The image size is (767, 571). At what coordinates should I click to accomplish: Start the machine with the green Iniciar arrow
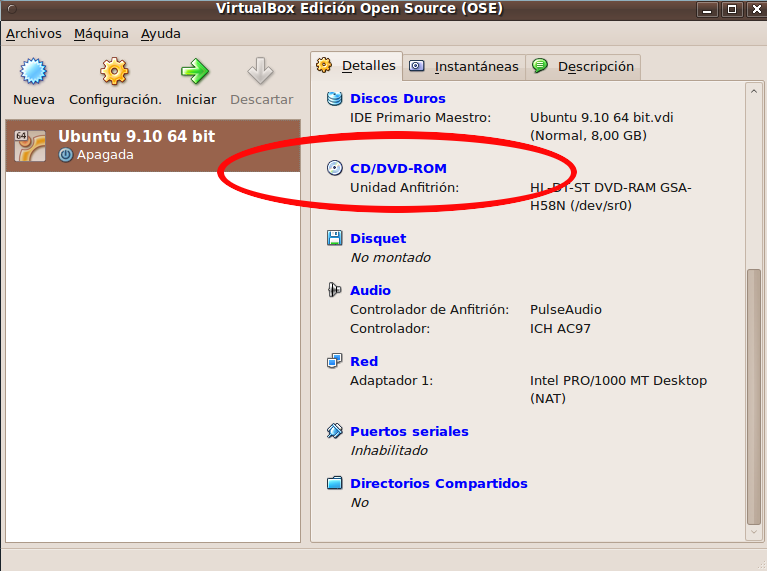click(195, 71)
